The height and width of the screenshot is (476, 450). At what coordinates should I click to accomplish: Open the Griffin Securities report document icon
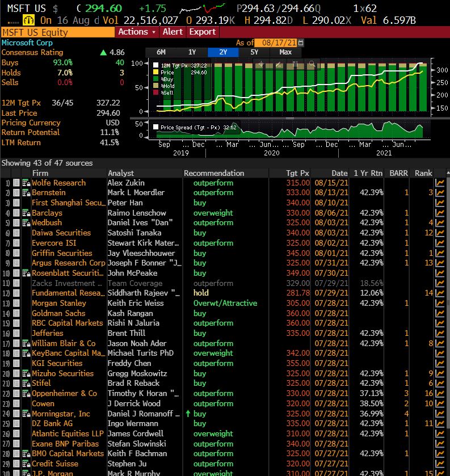[x=16, y=253]
